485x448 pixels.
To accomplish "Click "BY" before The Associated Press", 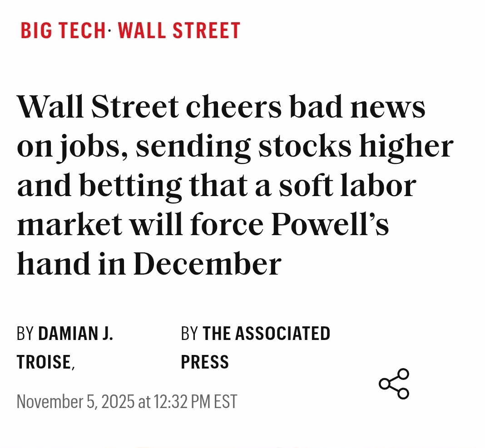I will coord(189,334).
